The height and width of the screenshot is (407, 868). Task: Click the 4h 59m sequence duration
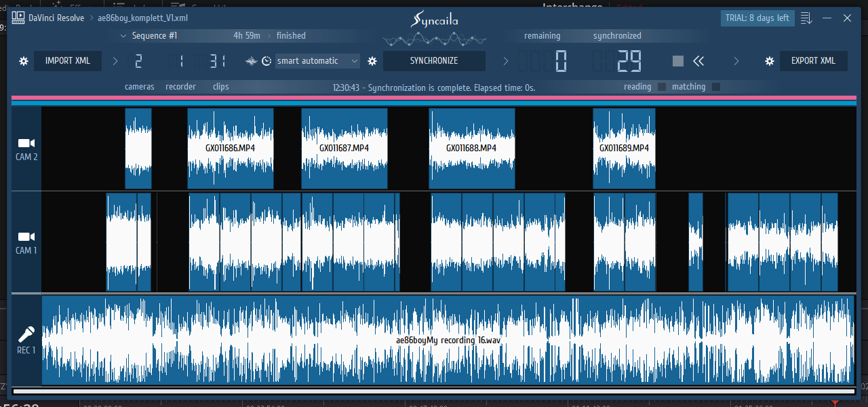247,36
